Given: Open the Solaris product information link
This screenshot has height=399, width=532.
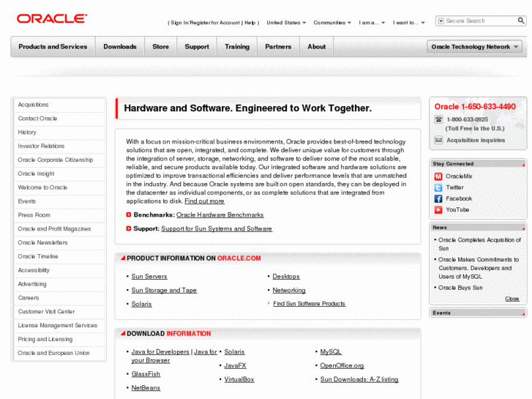Looking at the screenshot, I should click(141, 304).
